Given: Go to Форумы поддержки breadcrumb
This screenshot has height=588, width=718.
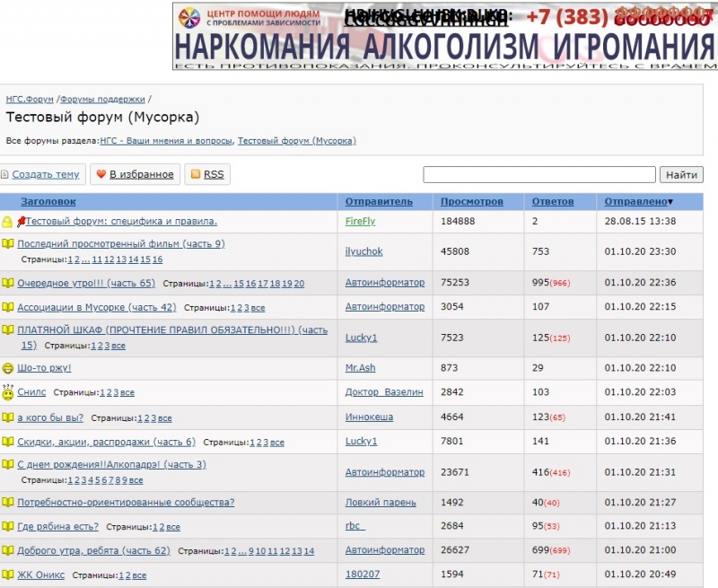Looking at the screenshot, I should (x=102, y=100).
